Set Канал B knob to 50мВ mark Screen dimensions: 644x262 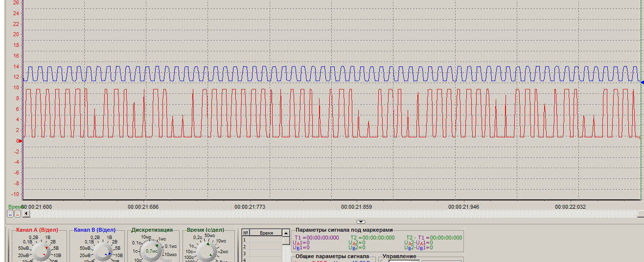pyautogui.click(x=86, y=248)
